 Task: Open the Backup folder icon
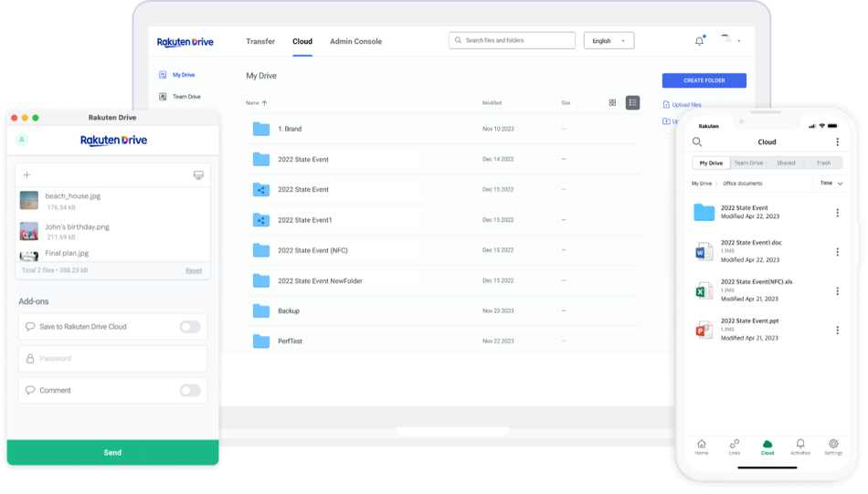261,310
